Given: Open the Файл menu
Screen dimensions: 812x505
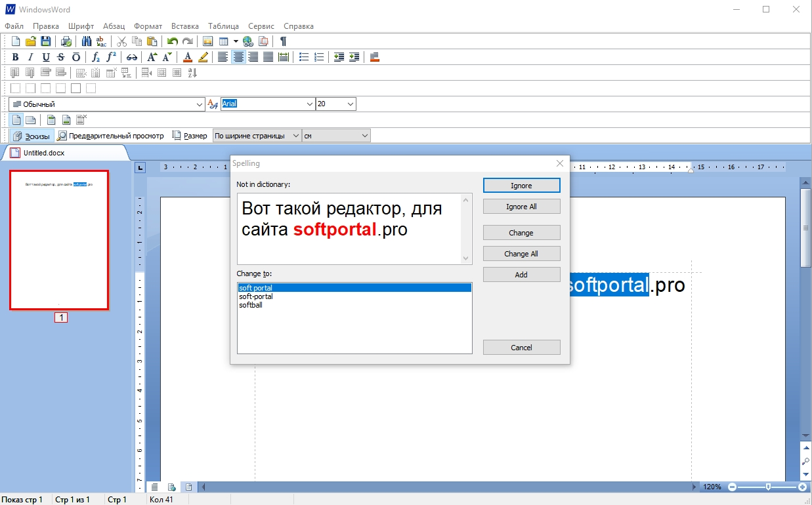Looking at the screenshot, I should pos(14,26).
